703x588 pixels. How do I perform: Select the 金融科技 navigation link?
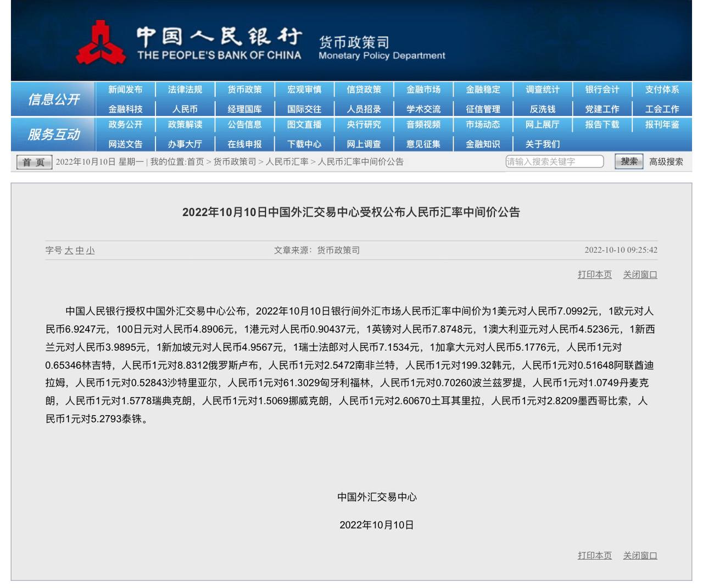click(x=125, y=109)
